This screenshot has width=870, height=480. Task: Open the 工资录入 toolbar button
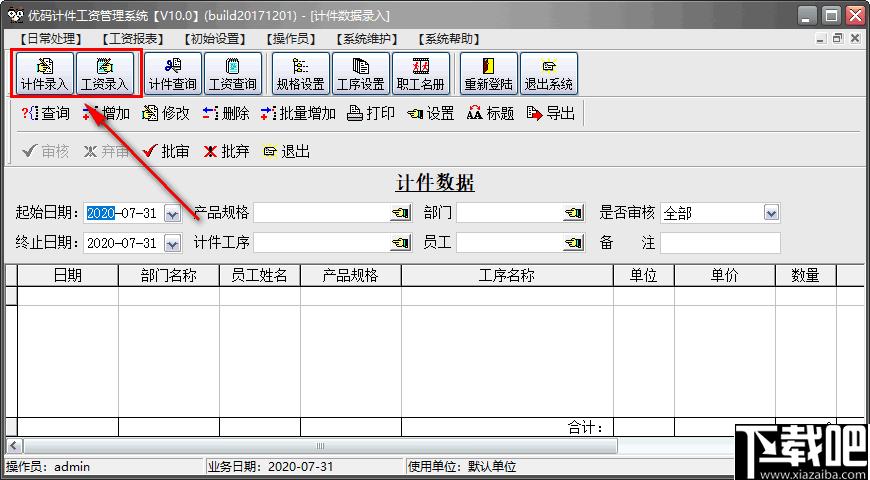tap(104, 73)
